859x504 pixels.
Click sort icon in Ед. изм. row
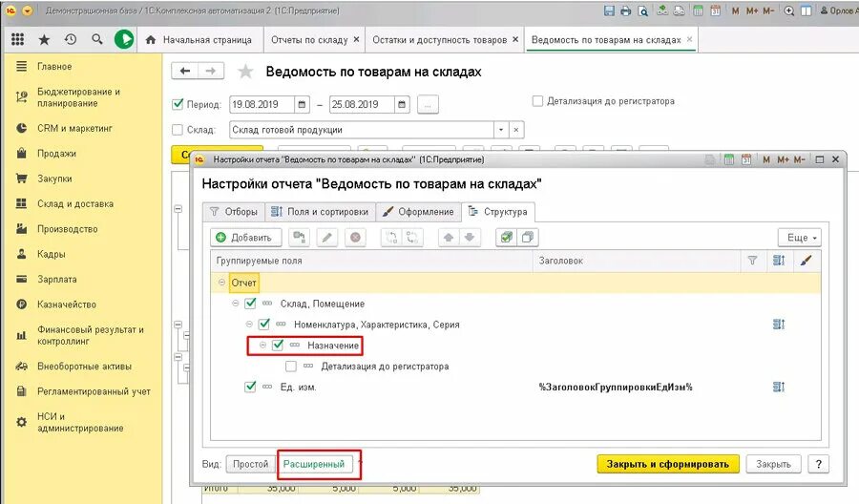pos(779,387)
